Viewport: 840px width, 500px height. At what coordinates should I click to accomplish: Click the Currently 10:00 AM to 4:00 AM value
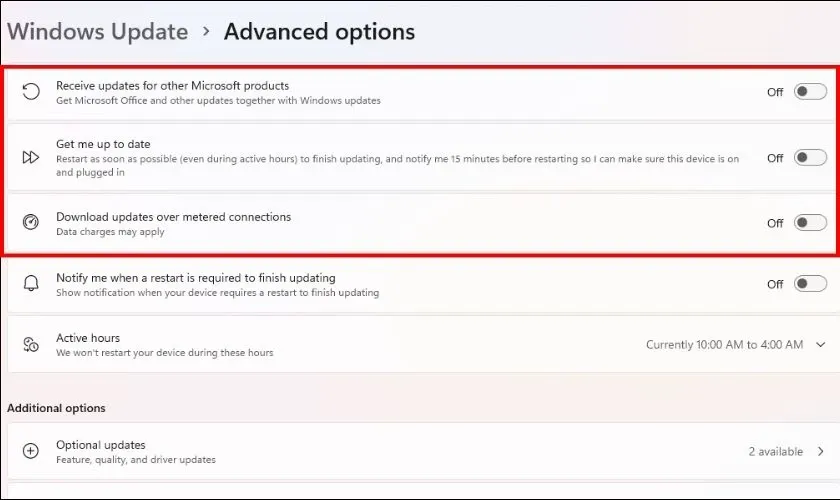[x=724, y=345]
